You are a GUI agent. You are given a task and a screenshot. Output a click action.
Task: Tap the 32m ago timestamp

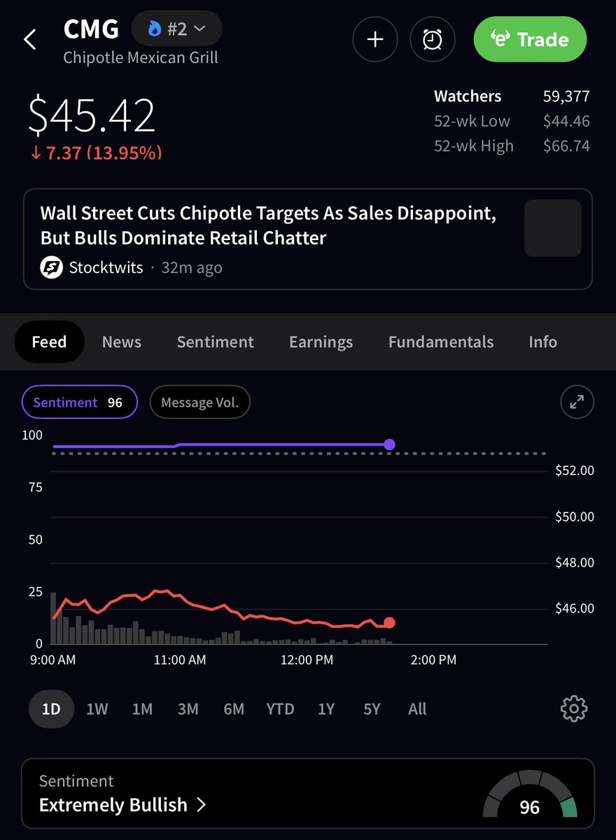coord(192,267)
